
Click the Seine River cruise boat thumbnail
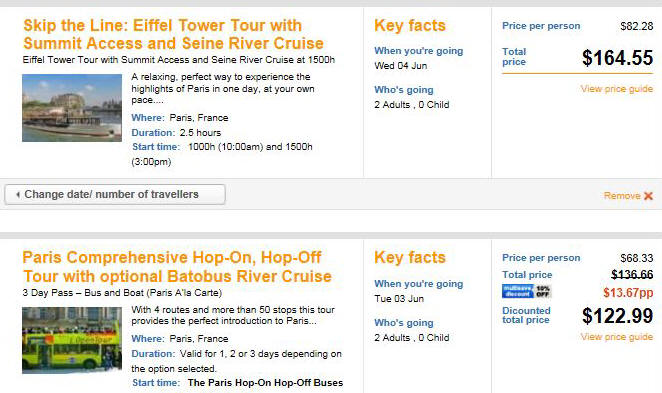(72, 108)
